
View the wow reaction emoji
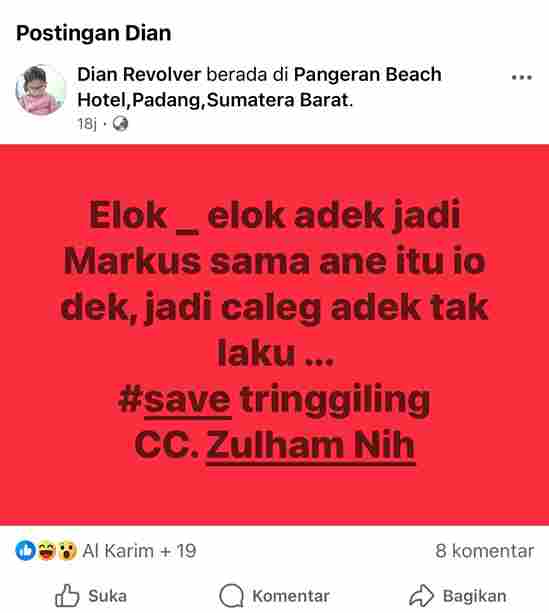pos(67,550)
